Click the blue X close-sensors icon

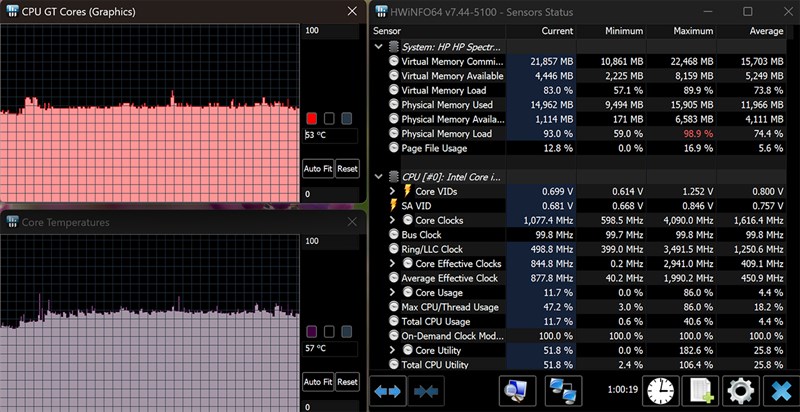(779, 390)
